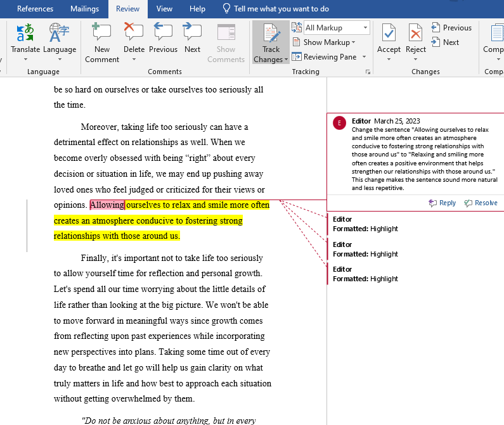504x425 pixels.
Task: Open the Language tool icon
Action: point(60,33)
